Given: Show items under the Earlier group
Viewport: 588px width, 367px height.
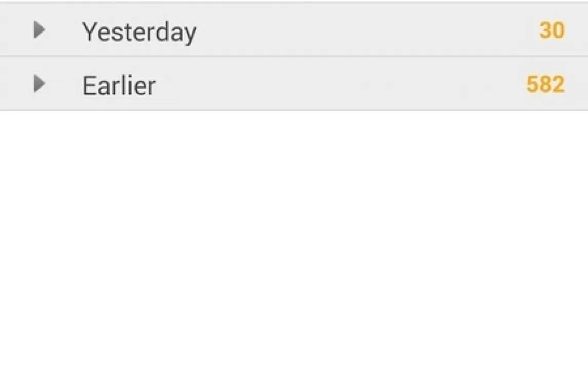Looking at the screenshot, I should (x=39, y=84).
